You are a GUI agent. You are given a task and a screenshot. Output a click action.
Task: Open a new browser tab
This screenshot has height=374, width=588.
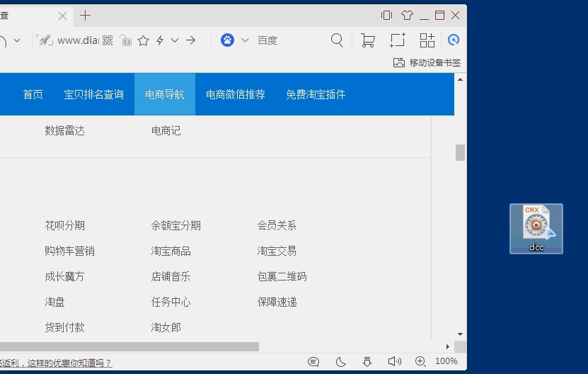pos(85,16)
